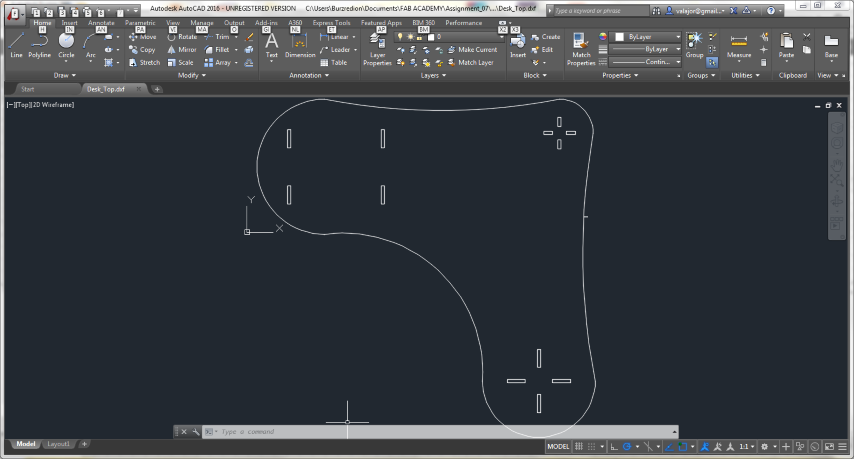Activate the Trim tool

(217, 37)
